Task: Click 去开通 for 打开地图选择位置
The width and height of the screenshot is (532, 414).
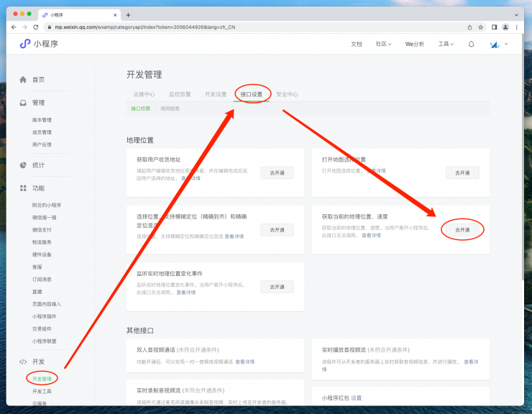Action: (x=462, y=172)
